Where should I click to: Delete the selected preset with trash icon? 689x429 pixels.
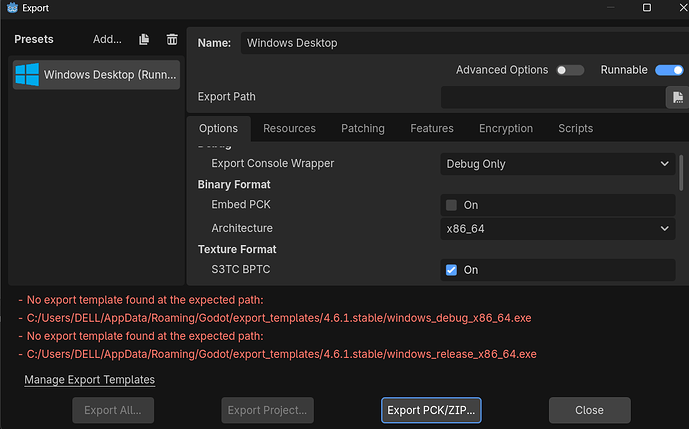(172, 40)
